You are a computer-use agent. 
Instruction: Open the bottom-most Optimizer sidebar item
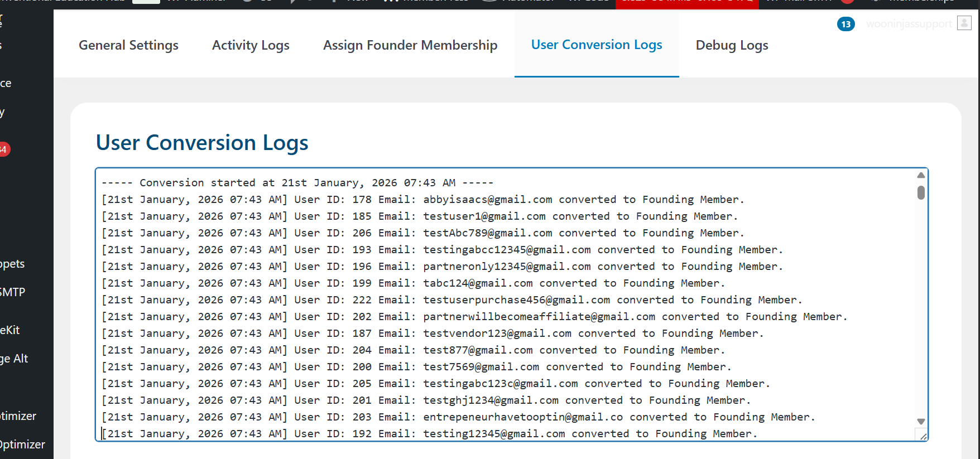pos(22,444)
